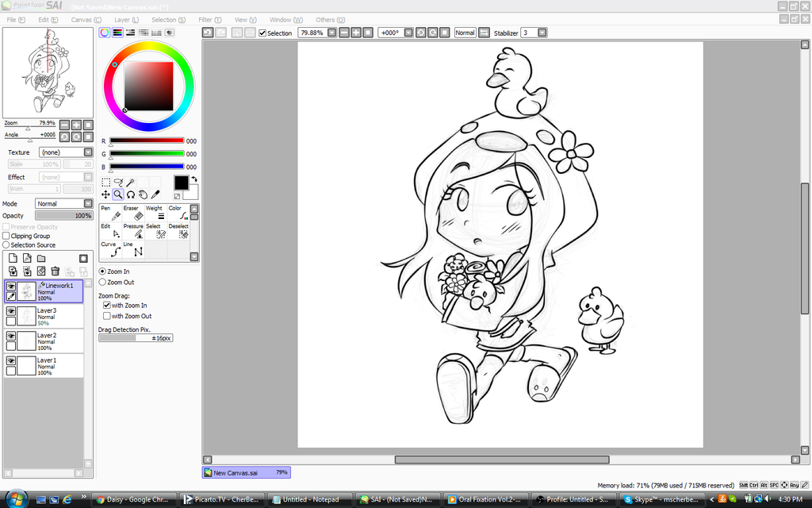Open the File menu
This screenshot has height=508, width=812.
[x=16, y=20]
